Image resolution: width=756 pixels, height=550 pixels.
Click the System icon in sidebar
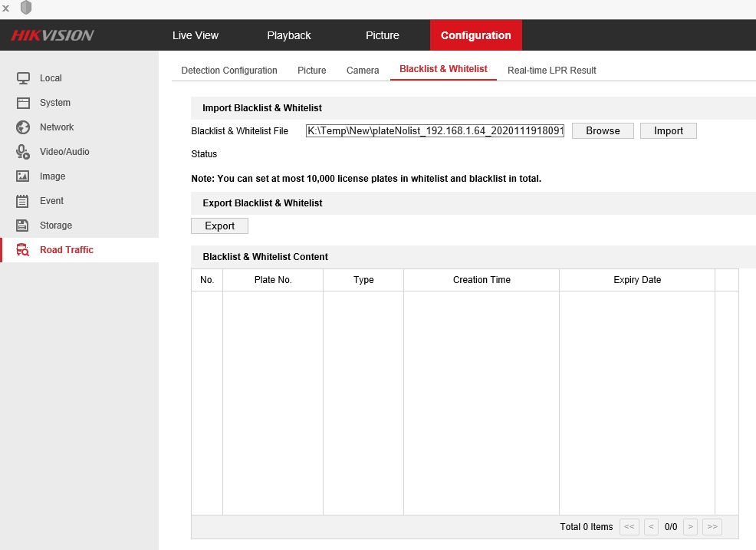[23, 103]
